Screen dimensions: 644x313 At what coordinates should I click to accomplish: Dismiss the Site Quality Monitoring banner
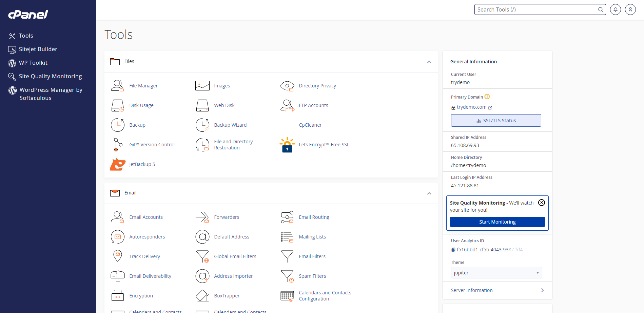(542, 203)
